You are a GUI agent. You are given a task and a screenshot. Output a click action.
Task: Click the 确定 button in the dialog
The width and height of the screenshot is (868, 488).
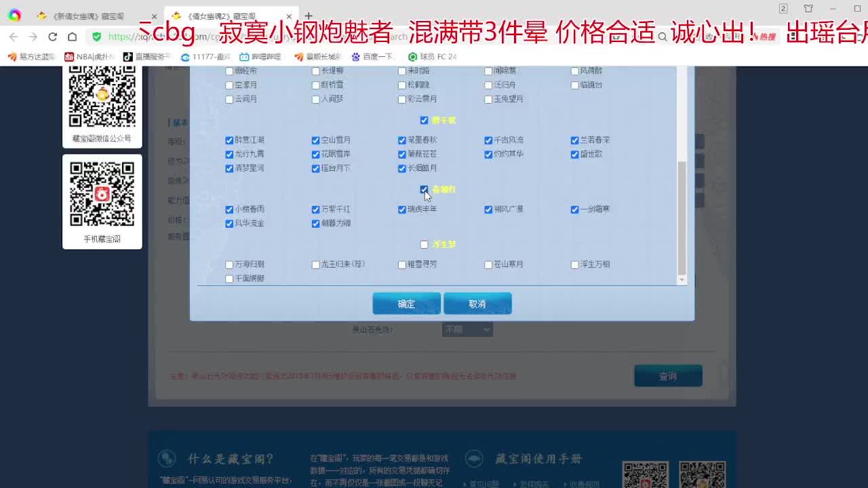click(x=406, y=304)
